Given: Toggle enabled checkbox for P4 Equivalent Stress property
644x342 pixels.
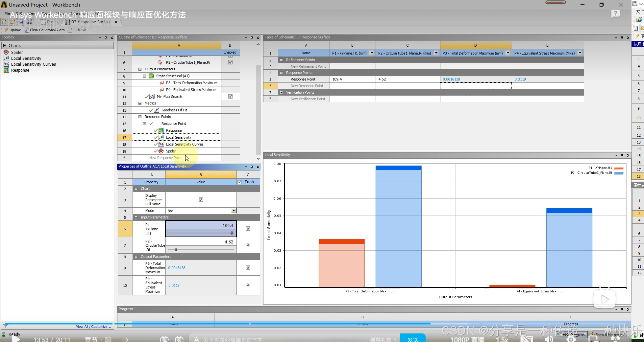Looking at the screenshot, I should (248, 285).
